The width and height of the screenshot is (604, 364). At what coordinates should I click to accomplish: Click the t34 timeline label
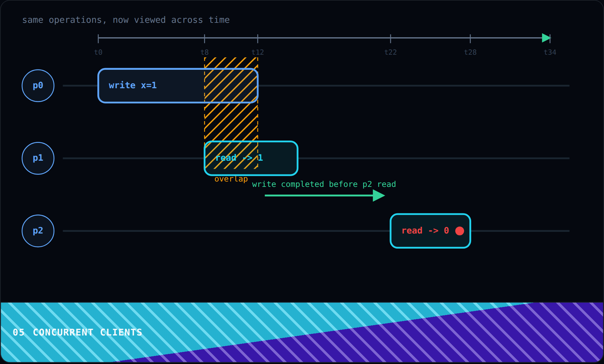[x=550, y=52]
